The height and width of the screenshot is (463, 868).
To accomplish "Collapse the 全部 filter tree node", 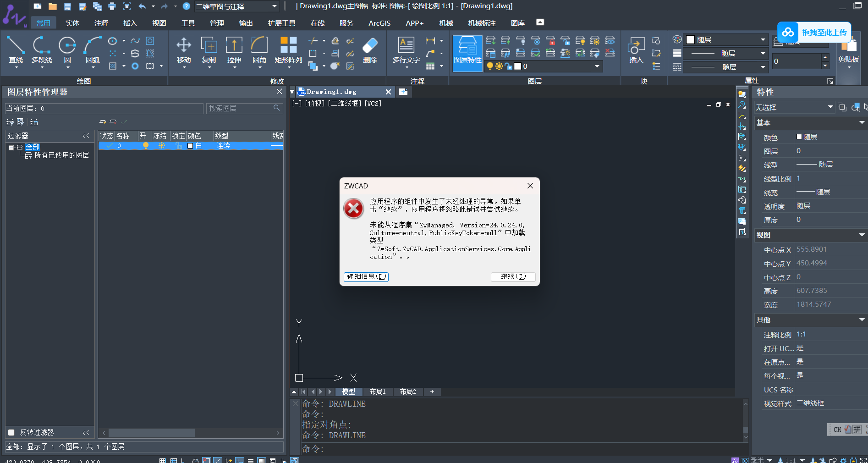I will [x=11, y=148].
